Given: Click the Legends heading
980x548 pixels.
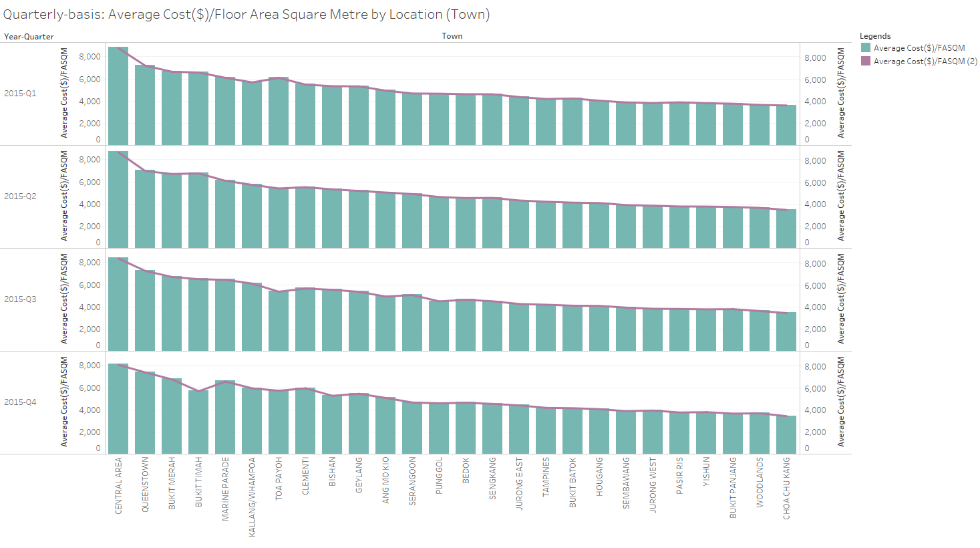Looking at the screenshot, I should [x=875, y=36].
